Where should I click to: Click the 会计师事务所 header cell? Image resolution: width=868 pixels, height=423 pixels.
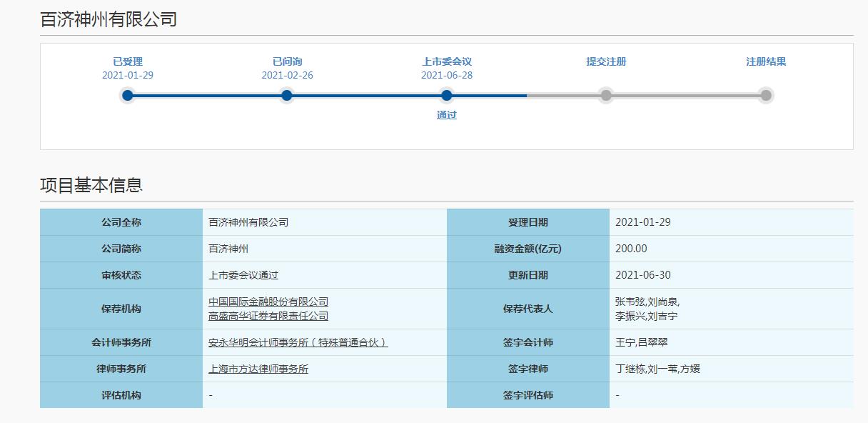click(x=121, y=342)
